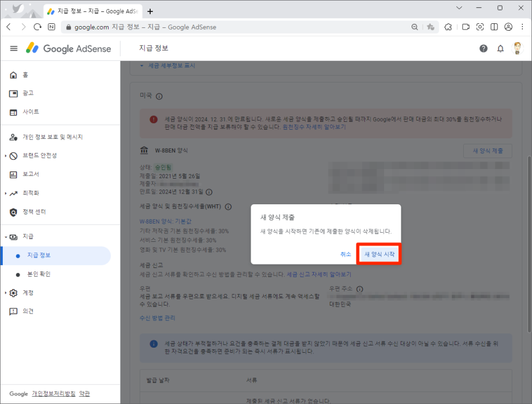Expand 계정 section arrow
532x404 pixels.
tap(6, 293)
